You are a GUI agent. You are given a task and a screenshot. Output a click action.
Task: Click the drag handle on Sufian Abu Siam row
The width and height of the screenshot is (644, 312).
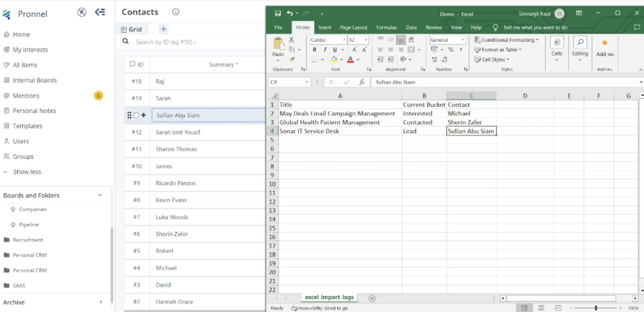[129, 115]
